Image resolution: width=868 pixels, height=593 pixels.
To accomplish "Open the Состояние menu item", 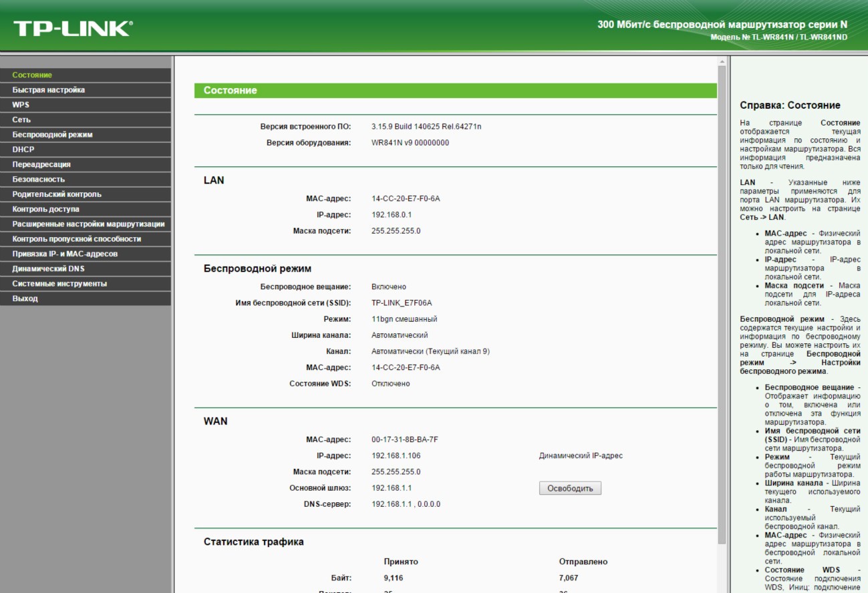I will click(x=32, y=75).
